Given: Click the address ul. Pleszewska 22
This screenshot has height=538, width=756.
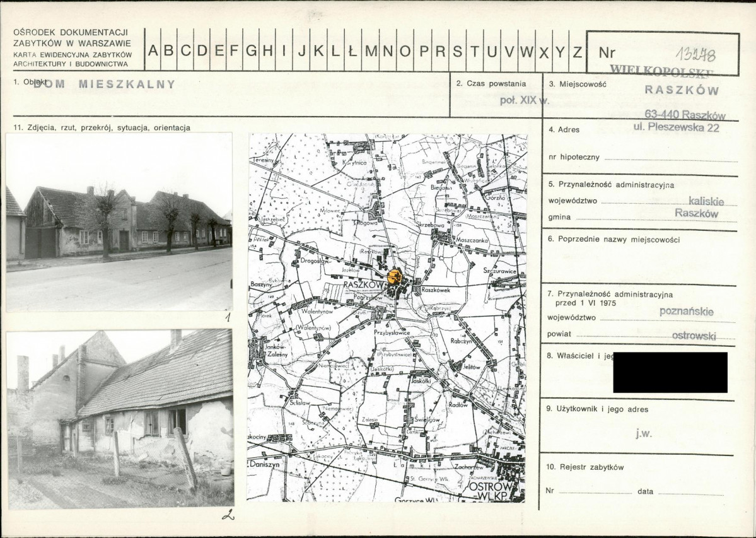Looking at the screenshot, I should 676,127.
